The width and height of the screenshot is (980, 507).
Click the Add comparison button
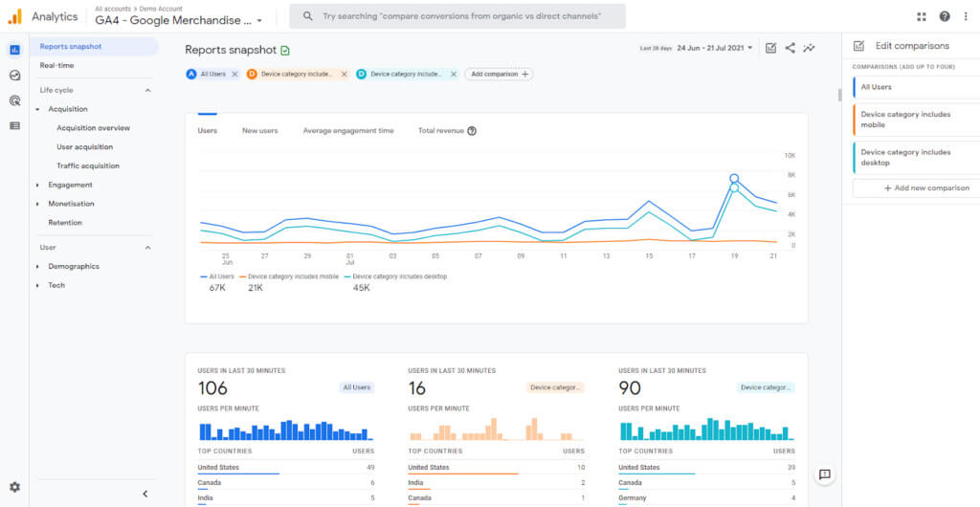pos(499,74)
